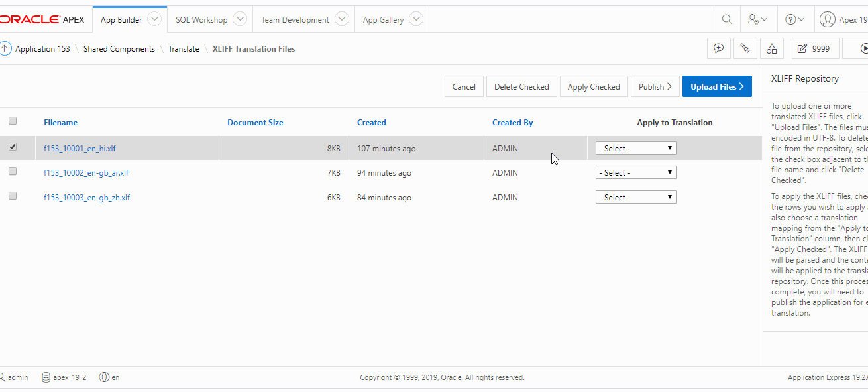868x392 pixels.
Task: Click the flashlight Find icon
Action: [x=745, y=48]
